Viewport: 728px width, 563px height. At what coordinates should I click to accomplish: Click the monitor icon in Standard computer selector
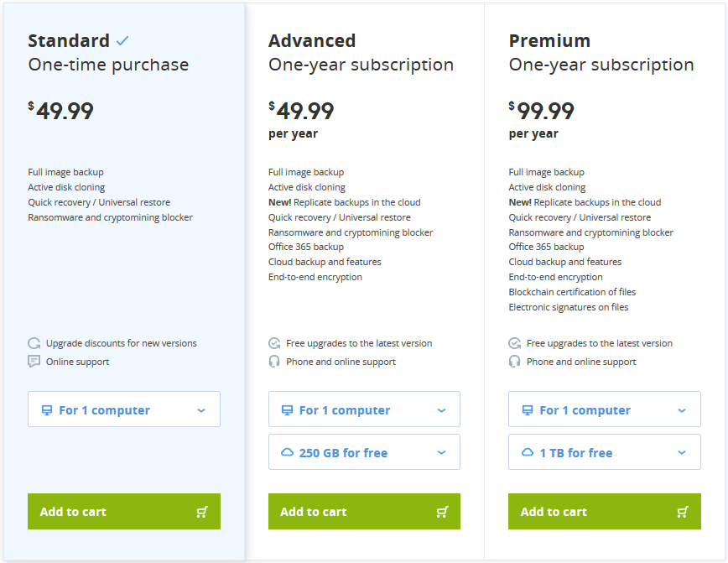[47, 410]
